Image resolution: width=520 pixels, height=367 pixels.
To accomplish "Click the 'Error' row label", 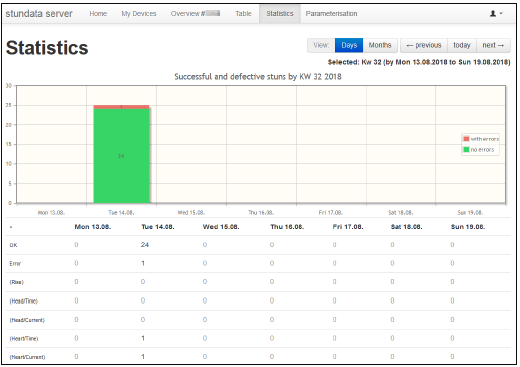I will click(15, 264).
